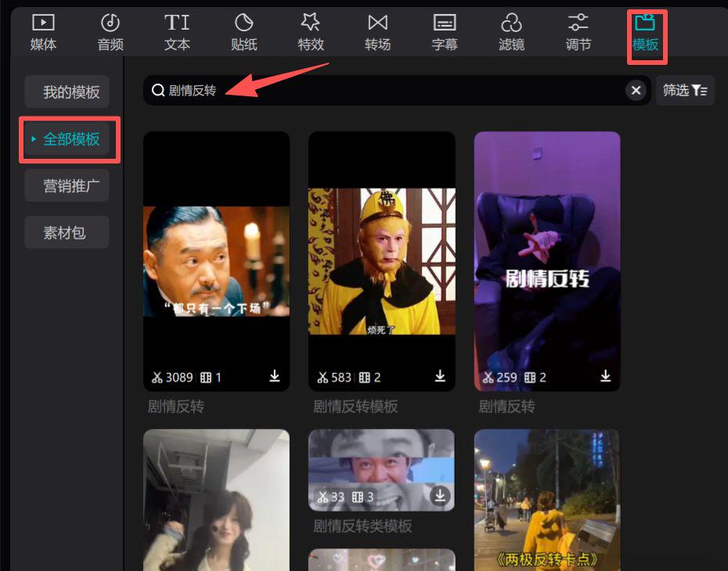Click the 滤镜 filters icon

pos(511,31)
